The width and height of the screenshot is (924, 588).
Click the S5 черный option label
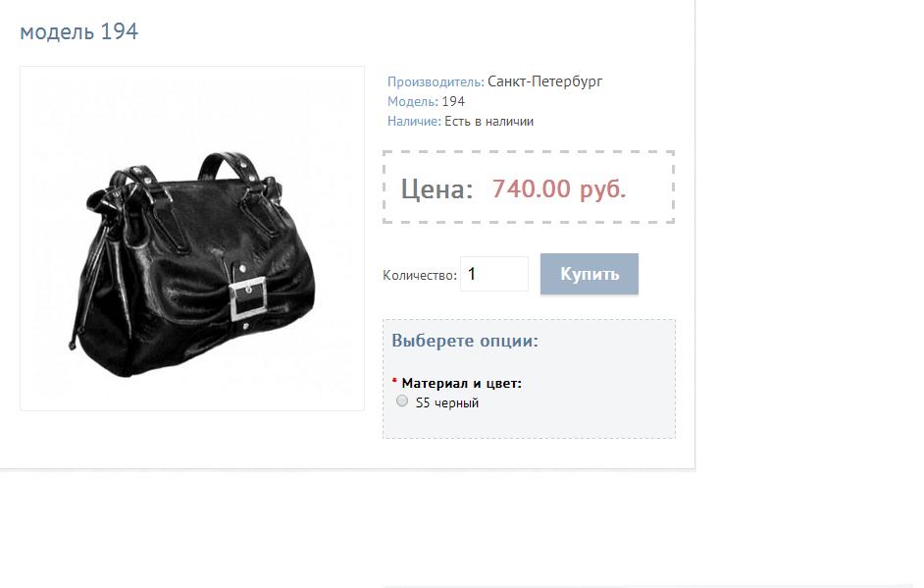(446, 402)
